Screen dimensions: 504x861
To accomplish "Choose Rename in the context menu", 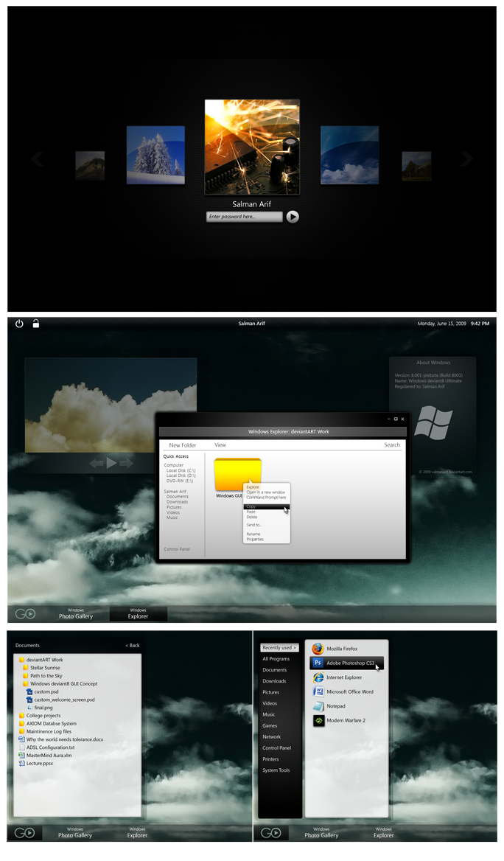I will [x=253, y=534].
